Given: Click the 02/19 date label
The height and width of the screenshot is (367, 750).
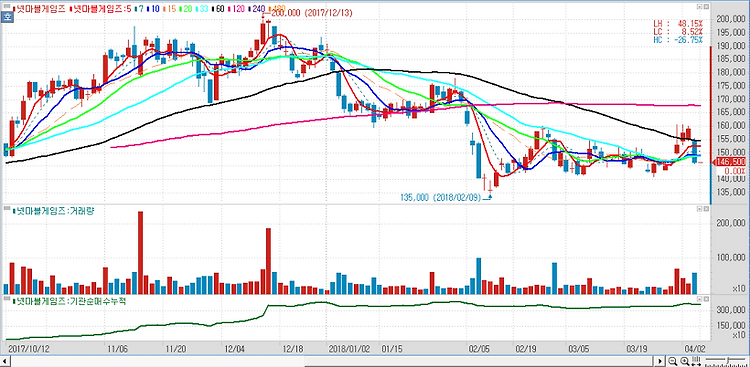Looking at the screenshot, I should (525, 348).
